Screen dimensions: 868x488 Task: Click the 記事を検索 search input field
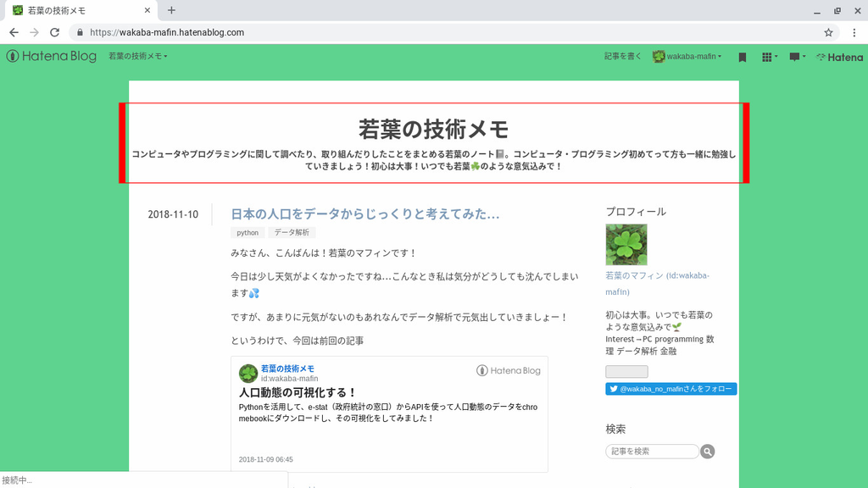tap(651, 451)
